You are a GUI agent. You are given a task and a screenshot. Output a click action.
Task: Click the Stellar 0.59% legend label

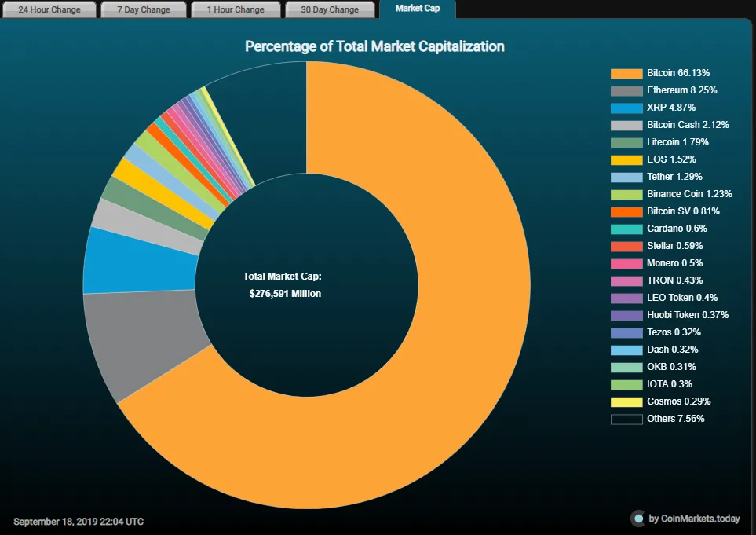pyautogui.click(x=674, y=246)
